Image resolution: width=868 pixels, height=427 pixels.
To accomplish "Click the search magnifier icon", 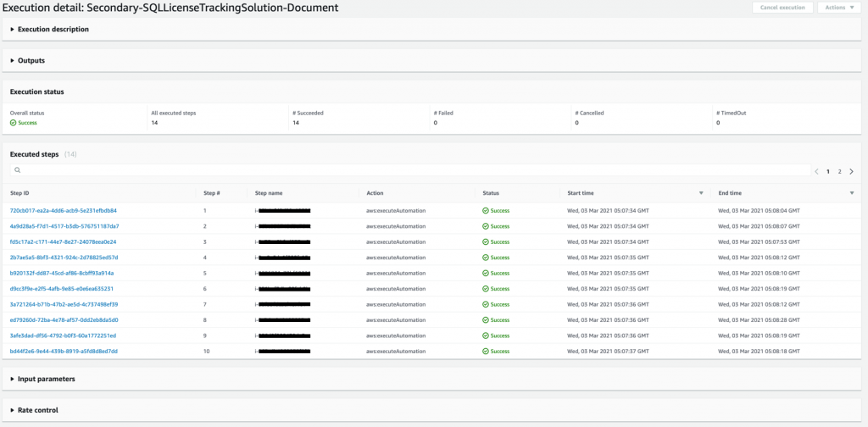I will coord(18,170).
